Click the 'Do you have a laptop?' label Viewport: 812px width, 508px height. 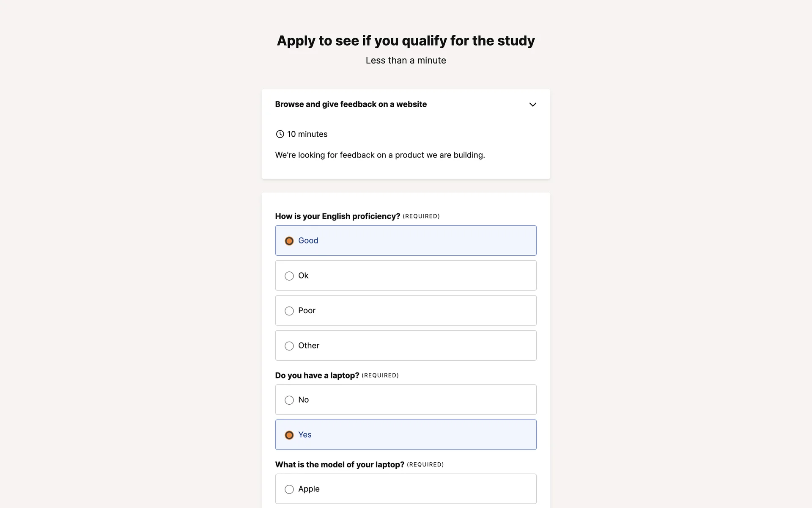pyautogui.click(x=317, y=375)
